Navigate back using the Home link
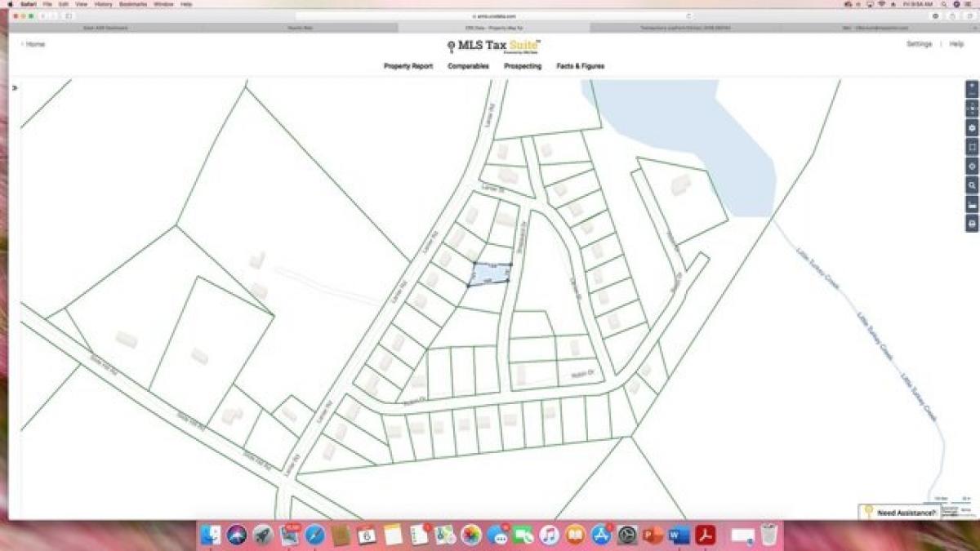The width and height of the screenshot is (980, 551). [x=32, y=44]
